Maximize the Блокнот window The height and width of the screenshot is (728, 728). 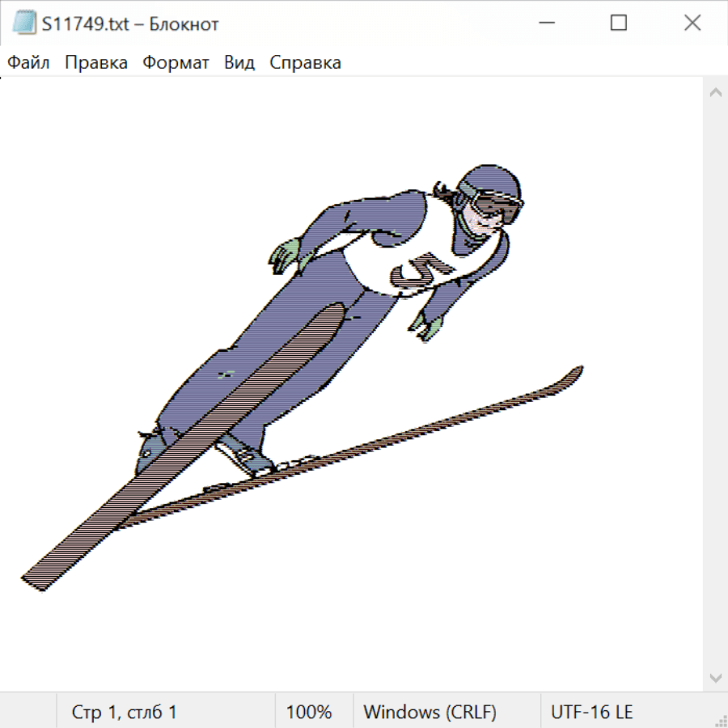coord(619,23)
